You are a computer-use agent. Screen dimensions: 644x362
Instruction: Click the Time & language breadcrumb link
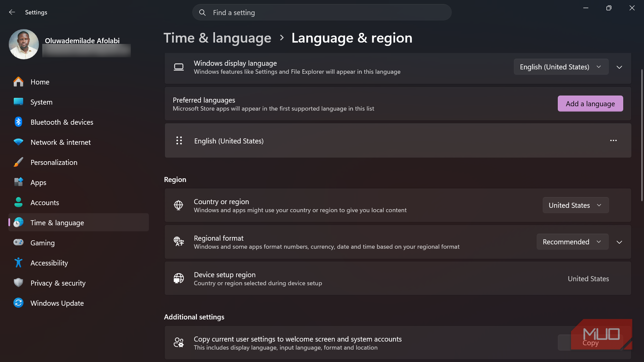click(x=217, y=38)
